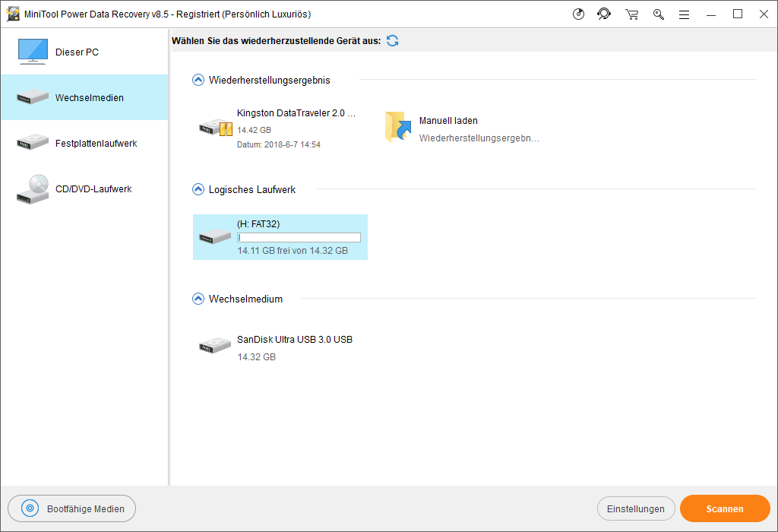This screenshot has height=532, width=778.
Task: Click the magnifier lookup icon
Action: [x=658, y=14]
